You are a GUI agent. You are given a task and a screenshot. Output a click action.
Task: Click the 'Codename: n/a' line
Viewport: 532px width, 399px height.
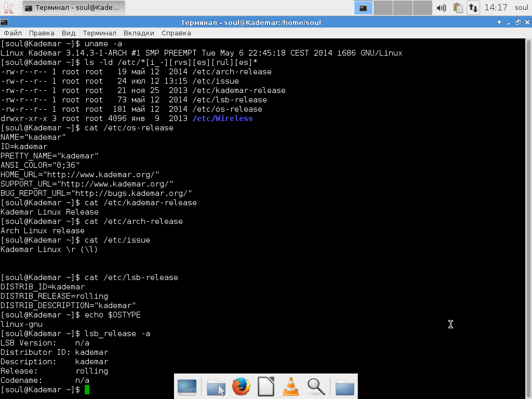pyautogui.click(x=45, y=380)
